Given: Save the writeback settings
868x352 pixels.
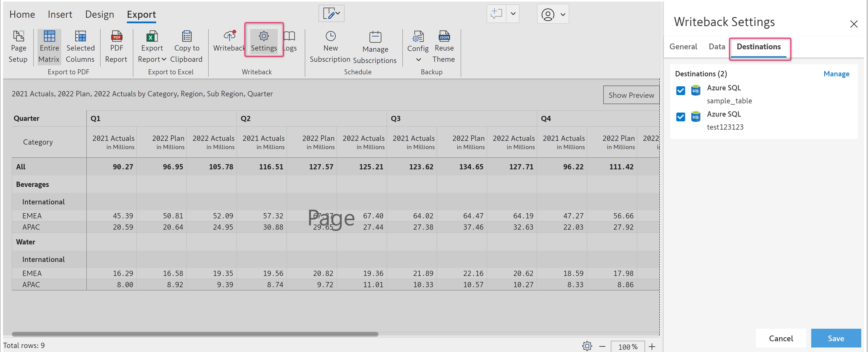Looking at the screenshot, I should (836, 338).
